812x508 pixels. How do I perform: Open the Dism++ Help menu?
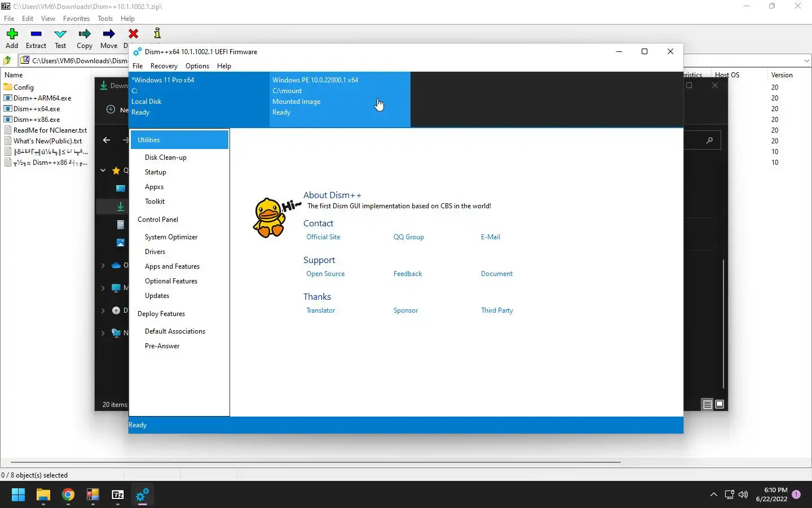click(224, 66)
